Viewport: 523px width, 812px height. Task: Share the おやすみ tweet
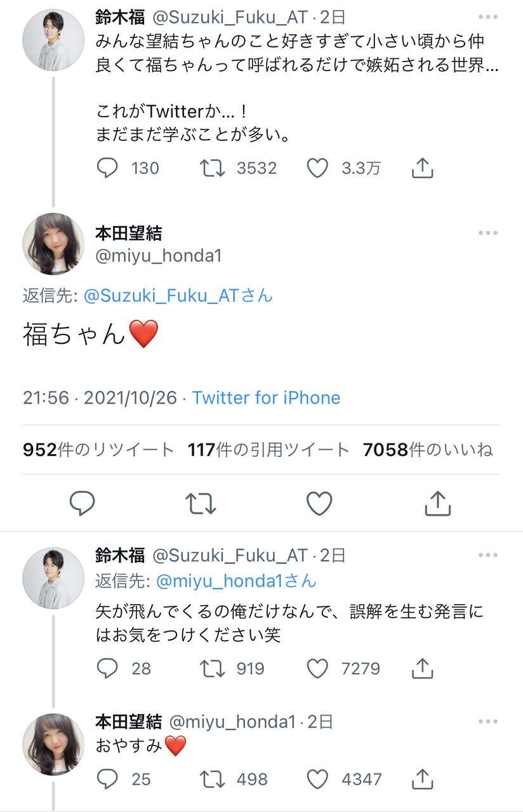423,778
